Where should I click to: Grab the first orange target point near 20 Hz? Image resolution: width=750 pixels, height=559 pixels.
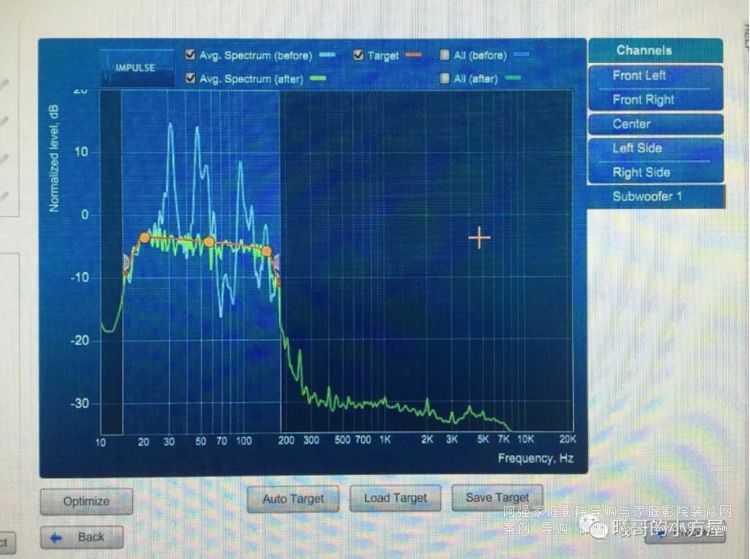[144, 237]
